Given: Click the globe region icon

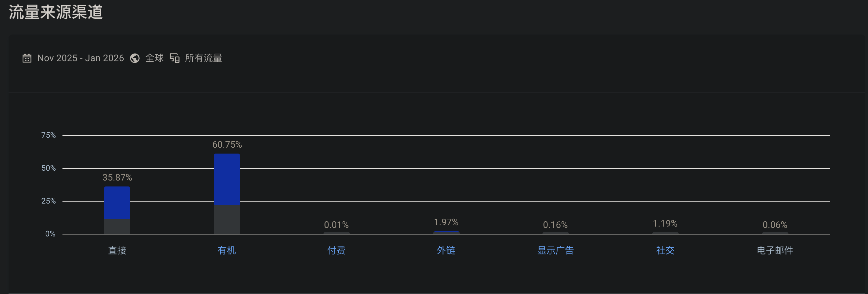Looking at the screenshot, I should coord(135,58).
